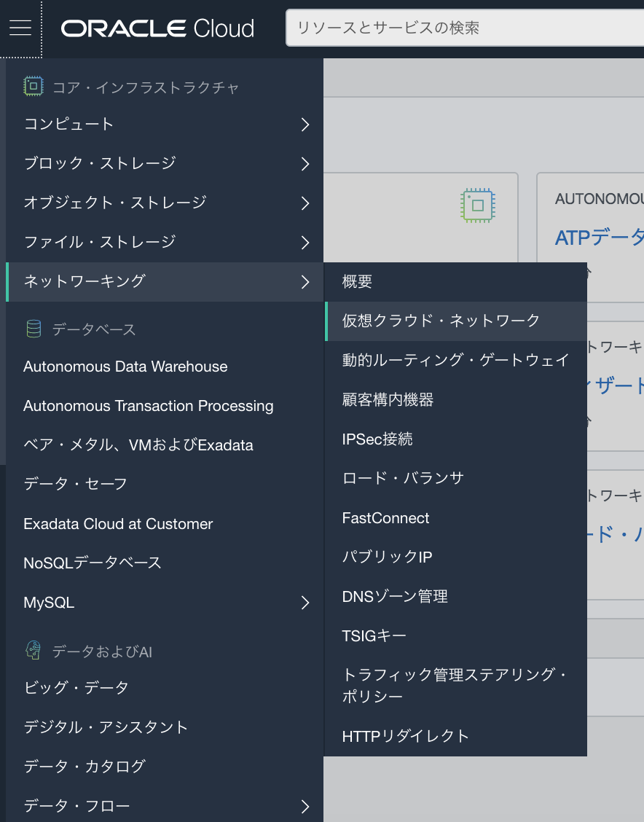The height and width of the screenshot is (822, 644).
Task: Select ロード・バランサ from networking submenu
Action: [x=403, y=478]
